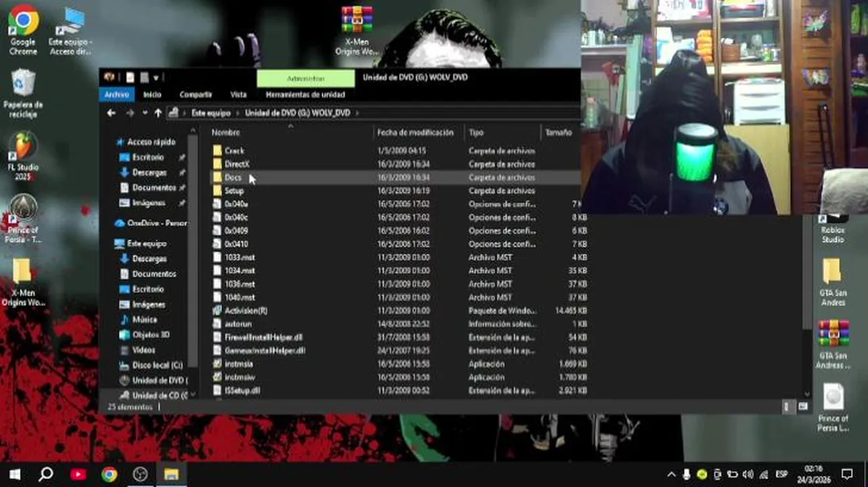Switch to details view button
Image resolution: width=868 pixels, height=487 pixels.
tap(786, 407)
